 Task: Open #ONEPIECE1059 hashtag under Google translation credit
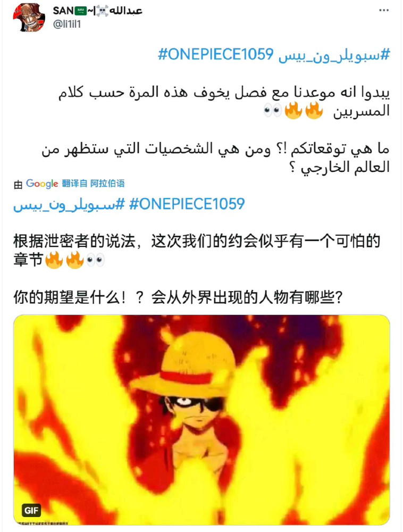click(187, 204)
